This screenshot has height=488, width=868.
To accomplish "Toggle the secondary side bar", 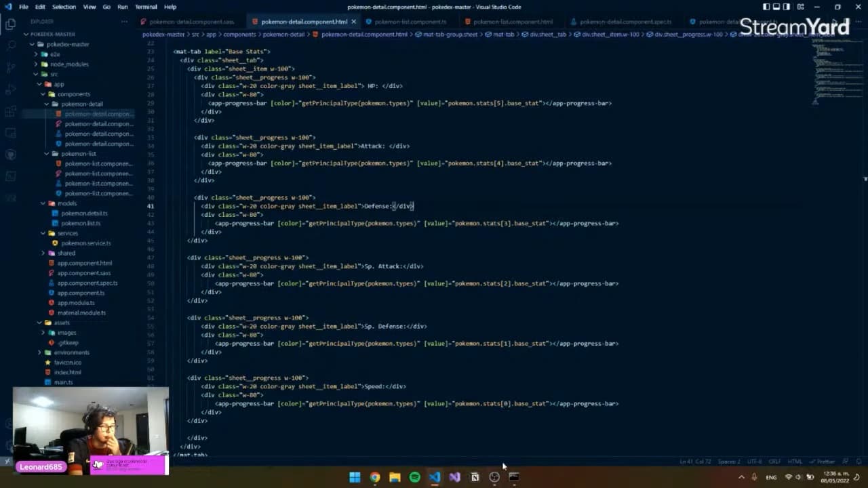I will 786,7.
